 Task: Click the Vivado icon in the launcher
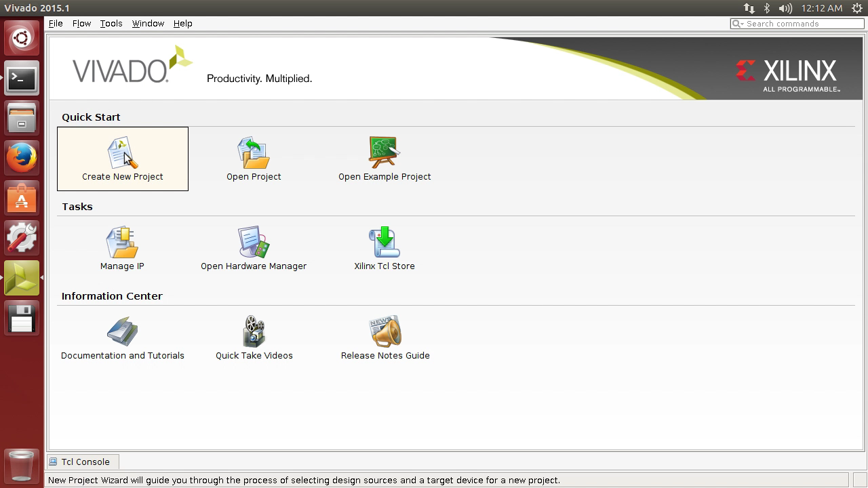coord(21,278)
